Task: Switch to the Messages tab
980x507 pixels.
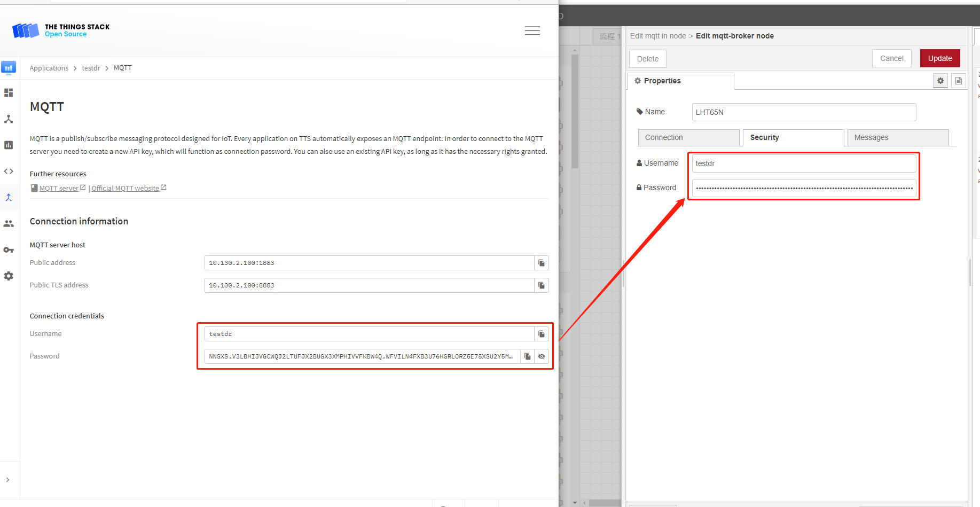Action: 898,138
